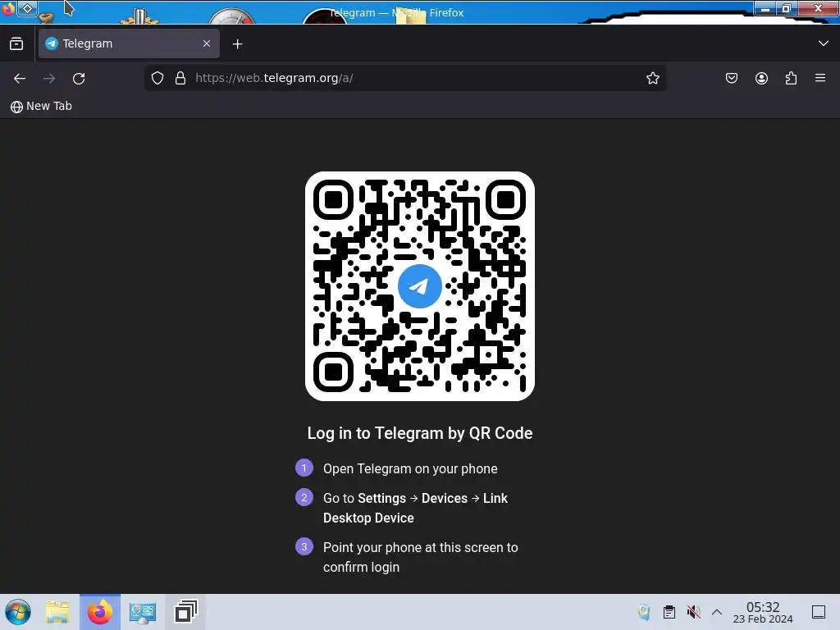
Task: Restore the Firefox window size
Action: pyautogui.click(x=787, y=8)
